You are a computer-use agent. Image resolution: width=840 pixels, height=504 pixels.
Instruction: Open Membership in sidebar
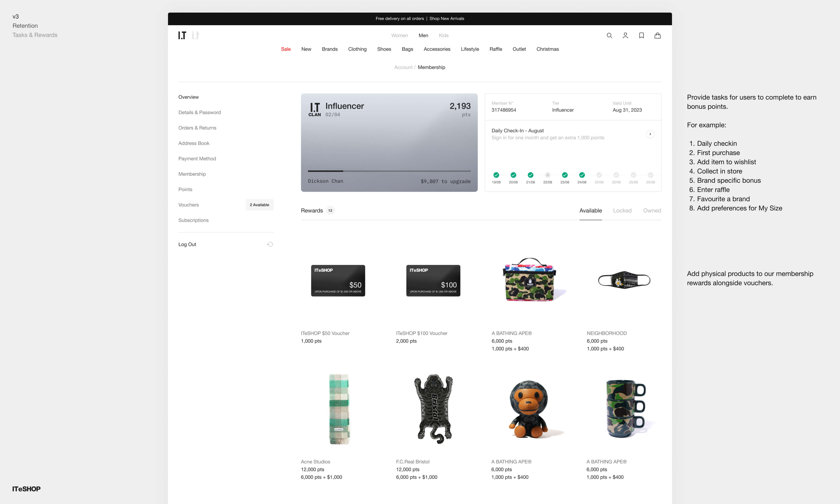pyautogui.click(x=192, y=174)
